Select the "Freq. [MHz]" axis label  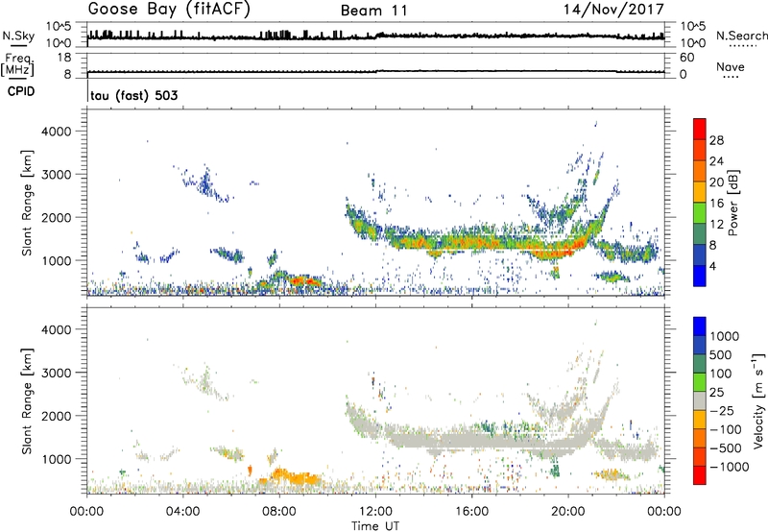(17, 65)
